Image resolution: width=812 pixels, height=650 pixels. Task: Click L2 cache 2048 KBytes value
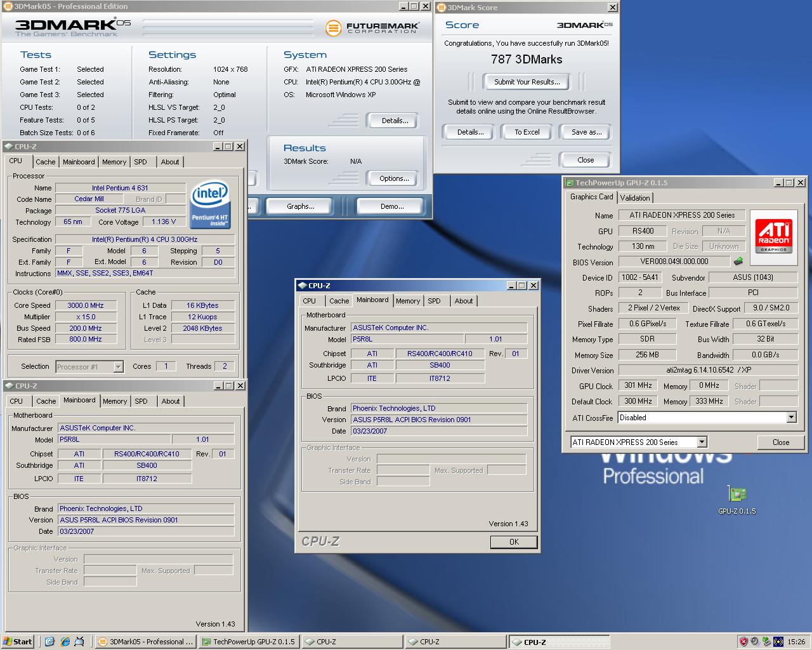pyautogui.click(x=203, y=328)
